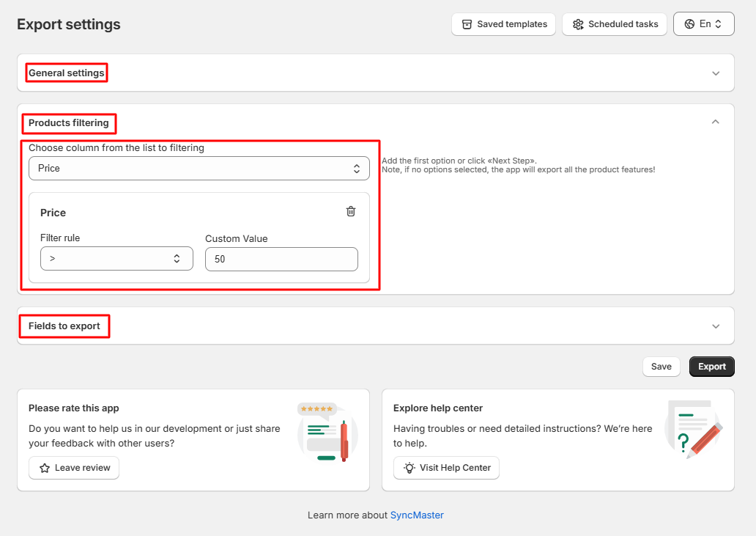Click the bold Price card title

pos(53,213)
